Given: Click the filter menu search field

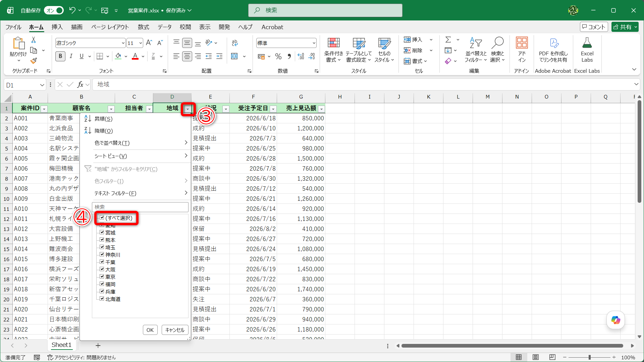Looking at the screenshot, I should point(140,207).
